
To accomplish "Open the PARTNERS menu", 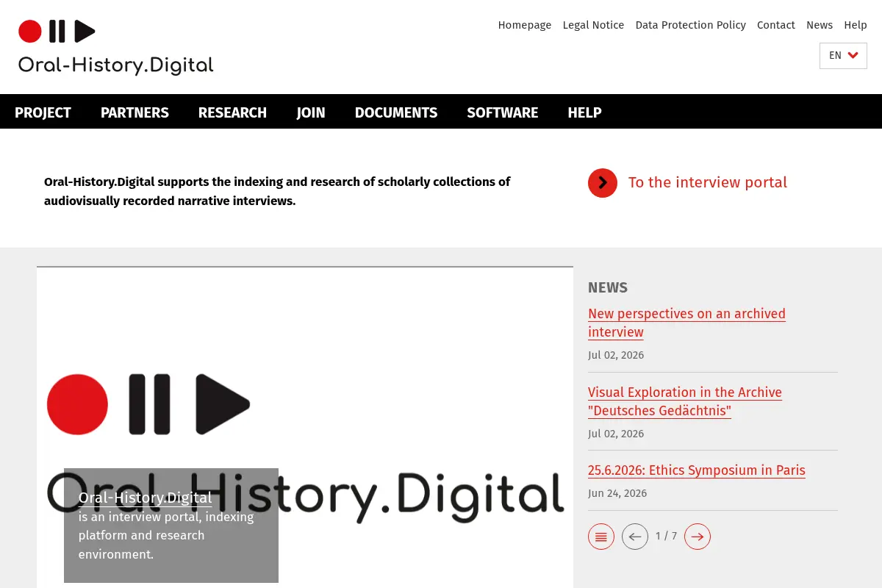I will coord(135,112).
